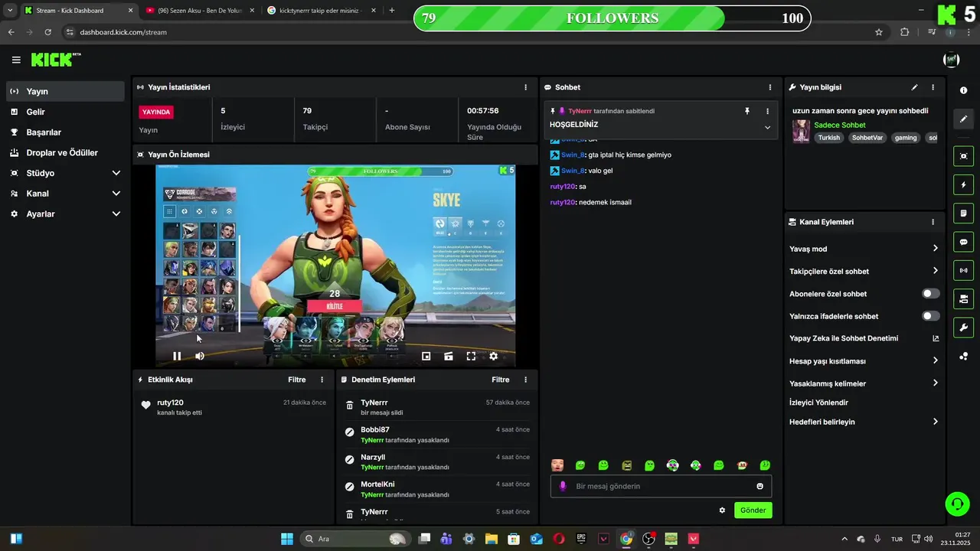Open Filtre in the Denetim Eylemleri panel

click(x=500, y=380)
